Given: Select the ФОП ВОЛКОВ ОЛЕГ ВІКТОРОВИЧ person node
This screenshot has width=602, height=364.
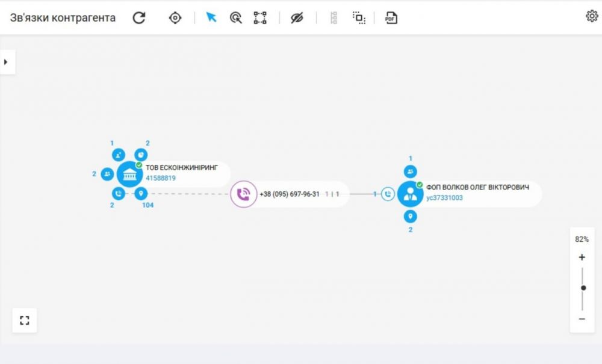Looking at the screenshot, I should click(411, 194).
